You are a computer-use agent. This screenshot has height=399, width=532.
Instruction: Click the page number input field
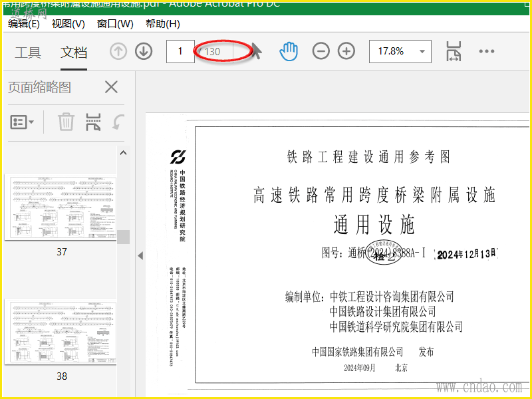coord(180,52)
